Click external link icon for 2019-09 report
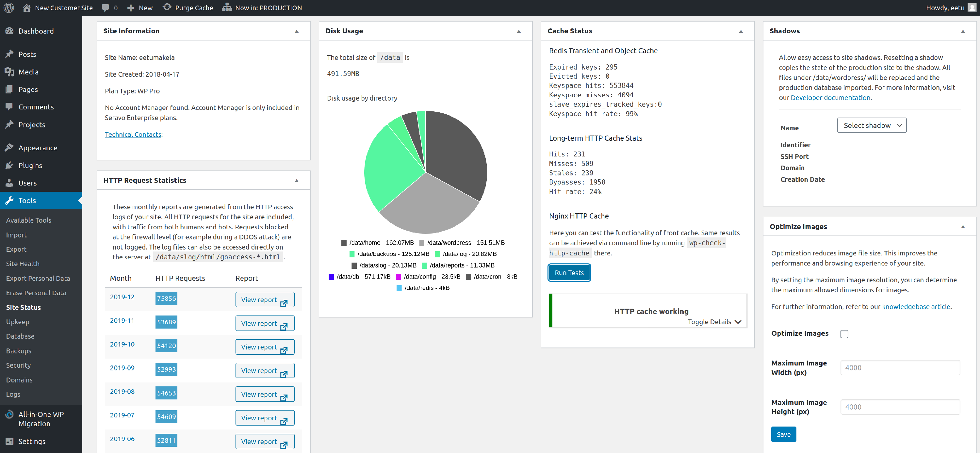The height and width of the screenshot is (453, 980). click(284, 374)
